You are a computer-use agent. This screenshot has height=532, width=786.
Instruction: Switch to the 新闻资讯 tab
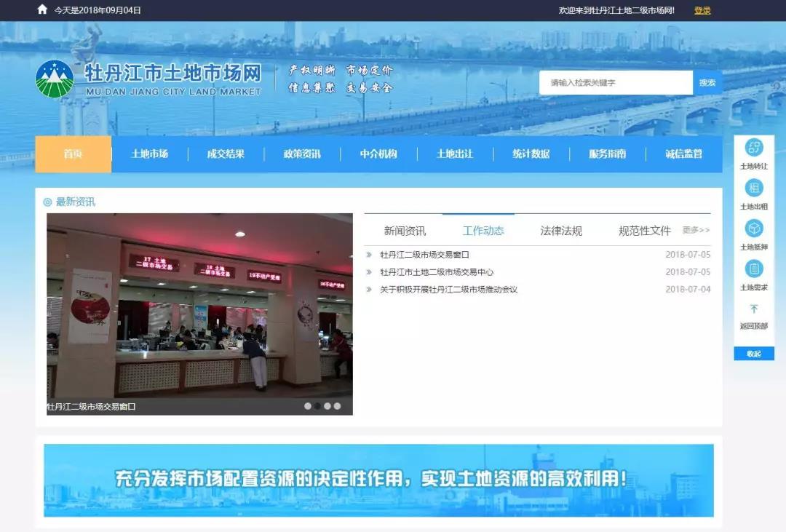(x=405, y=231)
